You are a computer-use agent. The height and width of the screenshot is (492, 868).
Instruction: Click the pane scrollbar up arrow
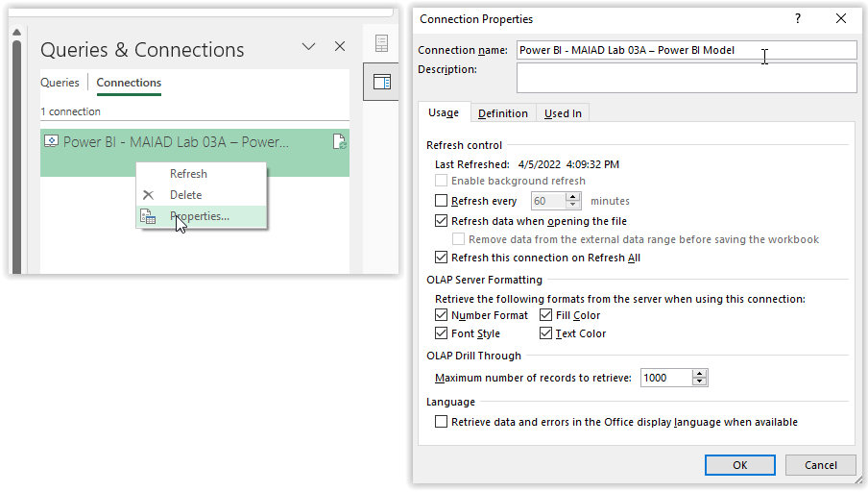(x=16, y=32)
